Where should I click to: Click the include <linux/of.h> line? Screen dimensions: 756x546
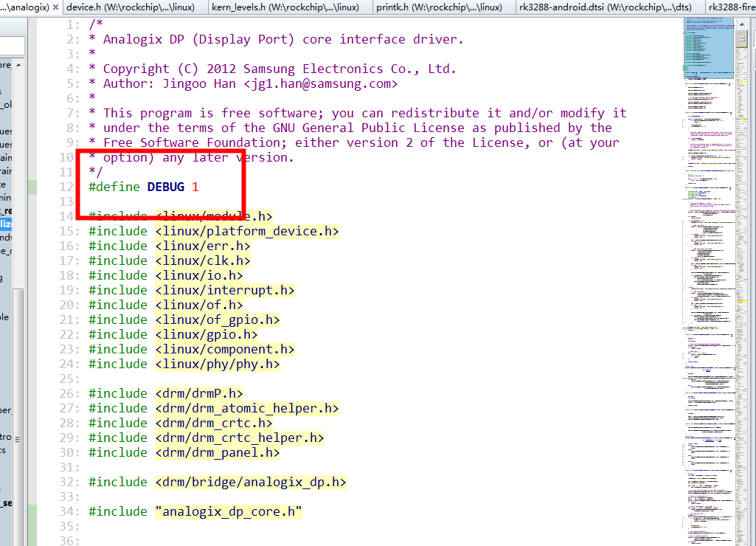pos(166,305)
